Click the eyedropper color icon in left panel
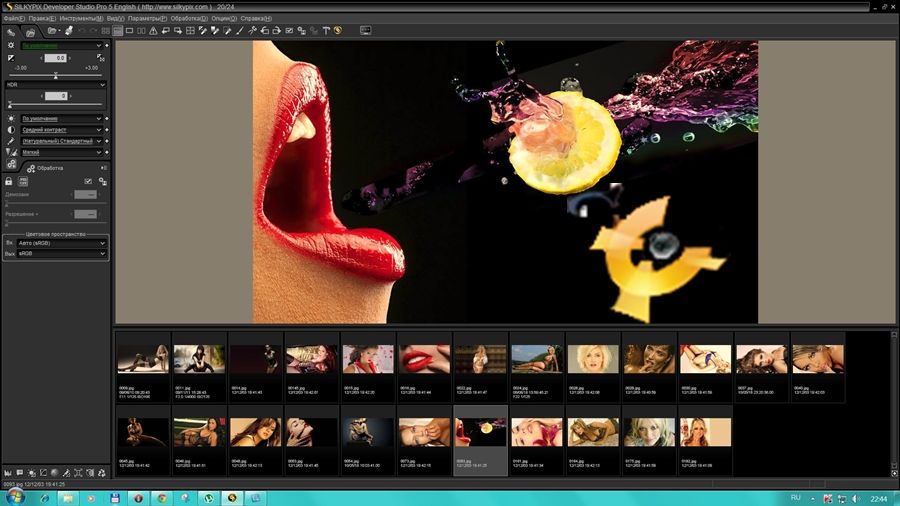 [11, 141]
